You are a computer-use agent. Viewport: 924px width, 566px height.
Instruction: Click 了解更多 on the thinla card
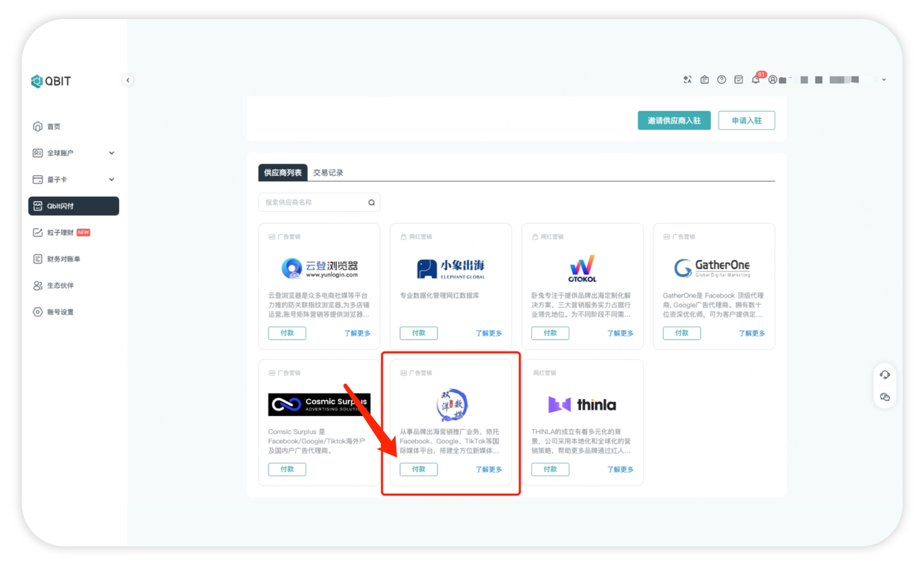(620, 469)
